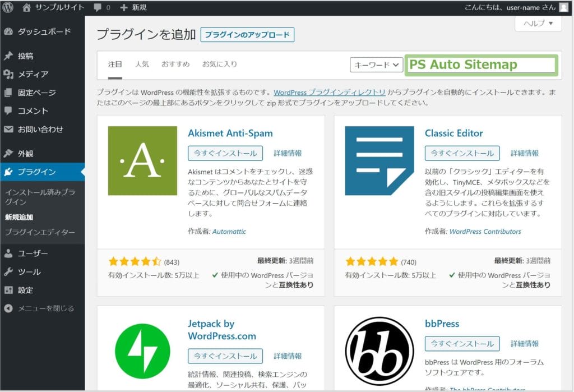
Task: Click the bbPress plugin logo
Action: (x=379, y=351)
